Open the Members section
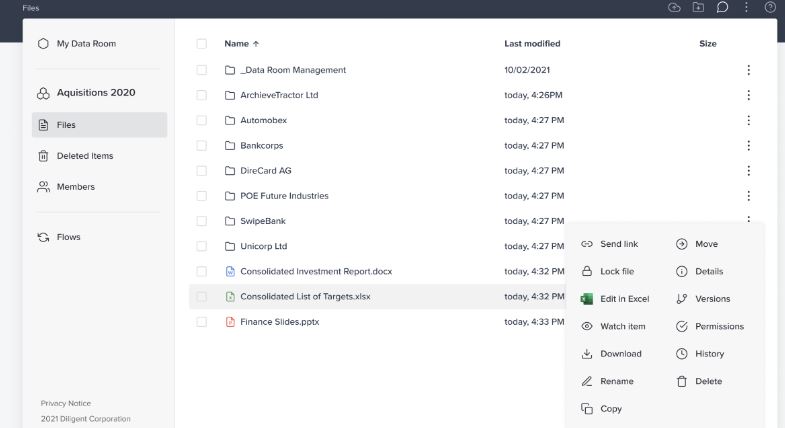This screenshot has height=428, width=785. 66,187
